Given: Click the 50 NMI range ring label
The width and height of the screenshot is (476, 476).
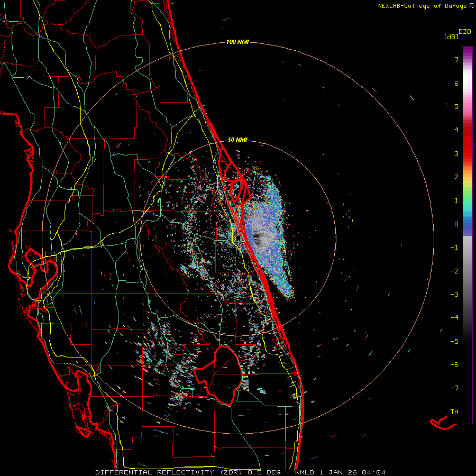Looking at the screenshot, I should (237, 140).
